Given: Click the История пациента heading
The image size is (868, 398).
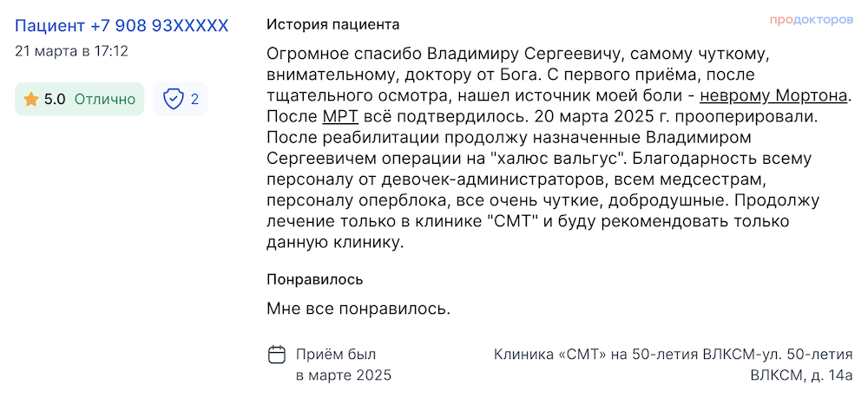Looking at the screenshot, I should click(x=332, y=24).
